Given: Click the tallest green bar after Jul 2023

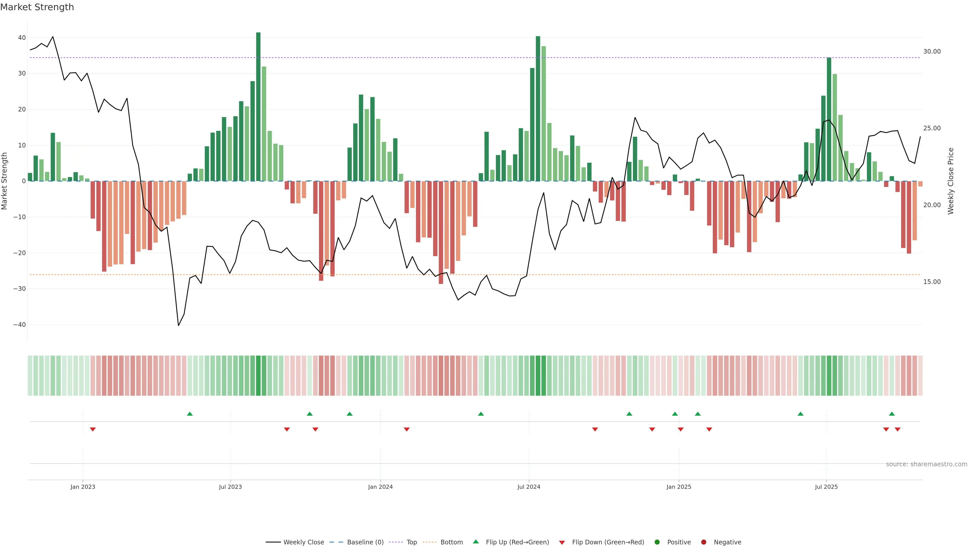Looking at the screenshot, I should (x=258, y=106).
